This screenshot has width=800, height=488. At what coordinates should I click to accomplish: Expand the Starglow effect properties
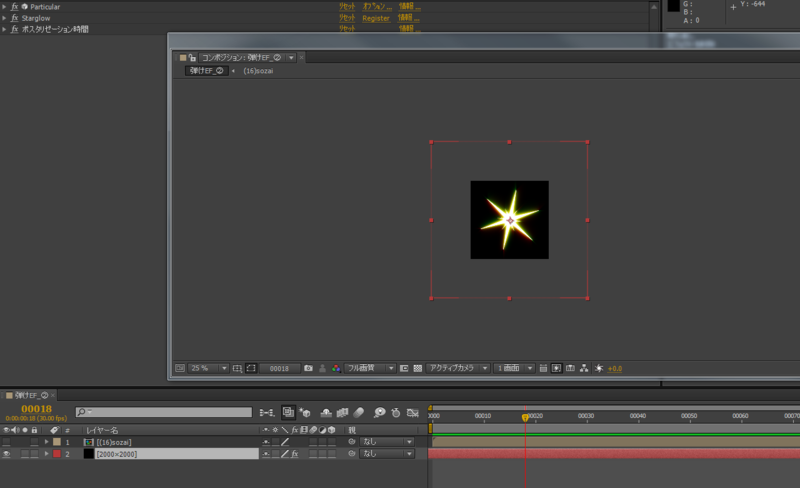[4, 18]
